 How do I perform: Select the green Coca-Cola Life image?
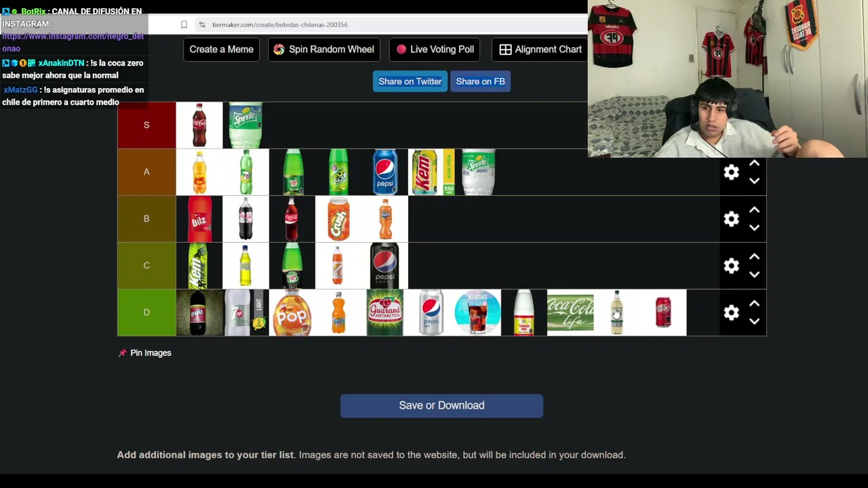pos(570,312)
